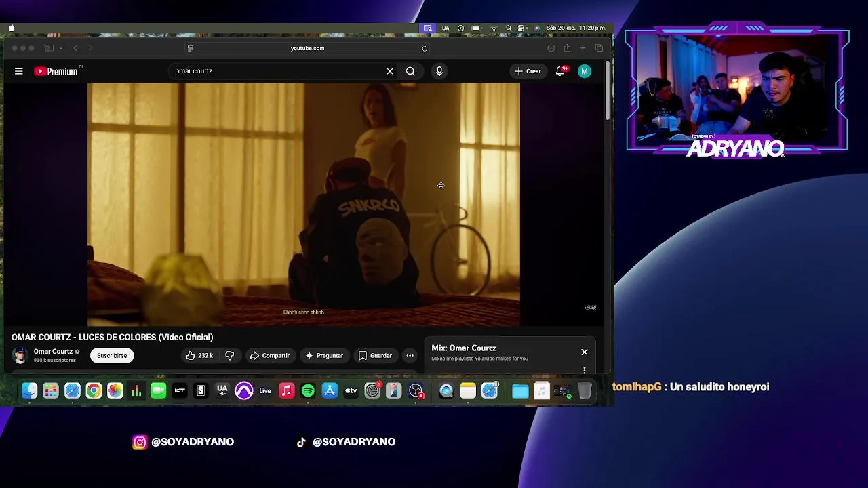
Task: Open Photos from the Dock
Action: [x=115, y=391]
